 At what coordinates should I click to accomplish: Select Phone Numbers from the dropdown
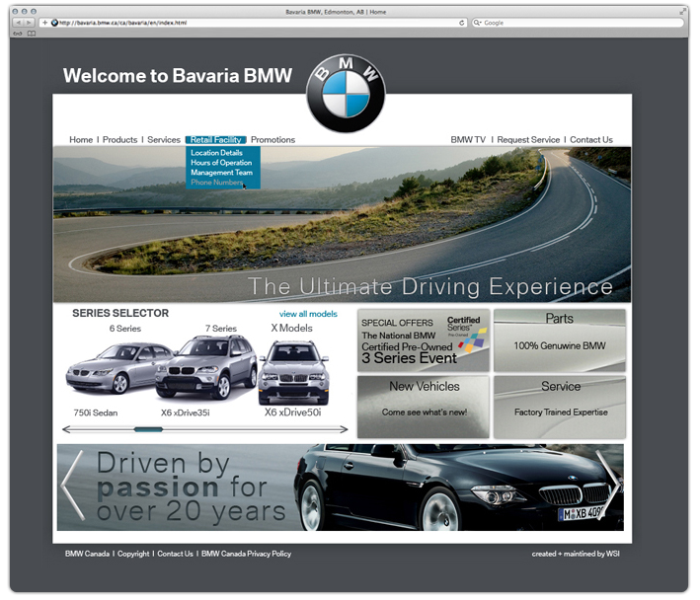coord(217,182)
